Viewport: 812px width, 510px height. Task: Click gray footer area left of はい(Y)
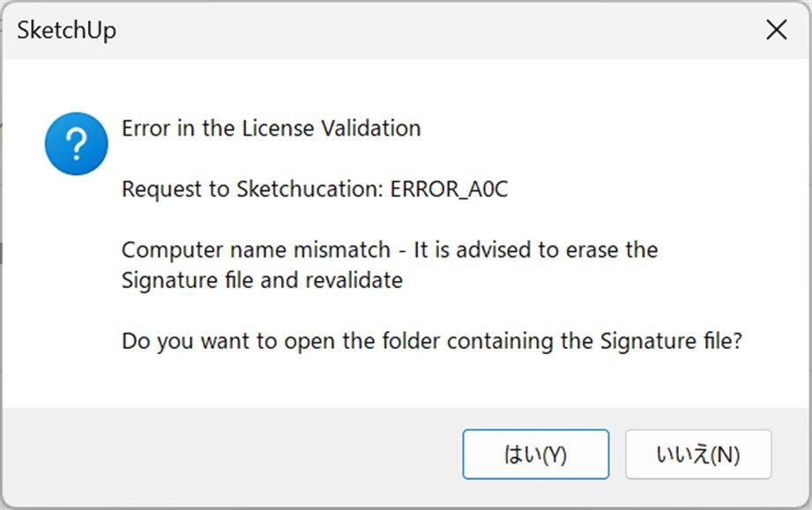pos(233,455)
